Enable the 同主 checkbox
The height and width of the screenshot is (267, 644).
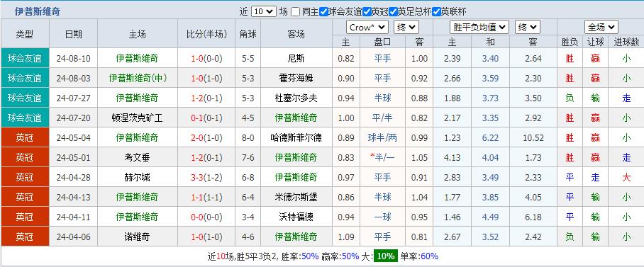295,12
